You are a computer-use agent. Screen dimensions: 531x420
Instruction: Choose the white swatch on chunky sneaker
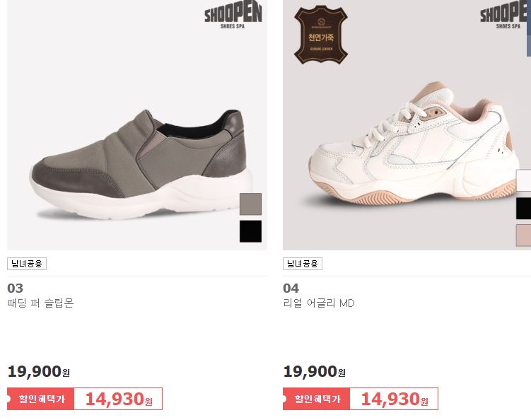[x=523, y=180]
